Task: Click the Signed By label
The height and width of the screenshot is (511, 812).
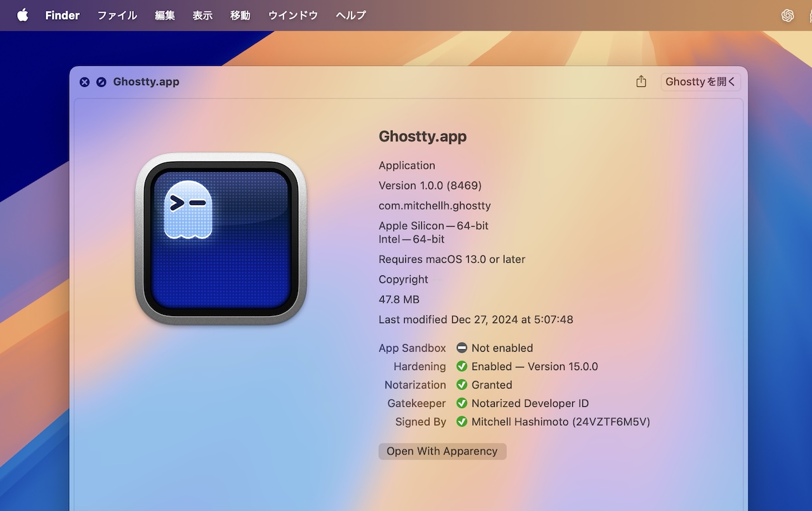Action: (421, 421)
